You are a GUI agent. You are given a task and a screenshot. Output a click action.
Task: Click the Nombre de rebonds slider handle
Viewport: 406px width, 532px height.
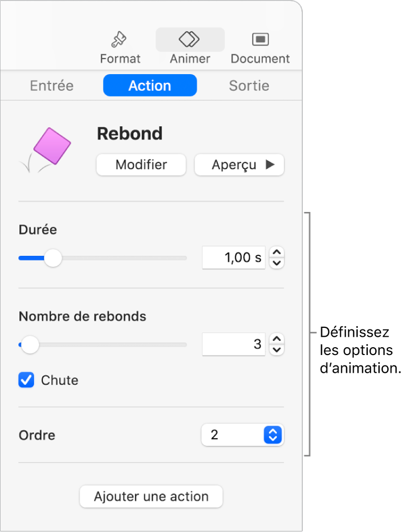coord(30,345)
